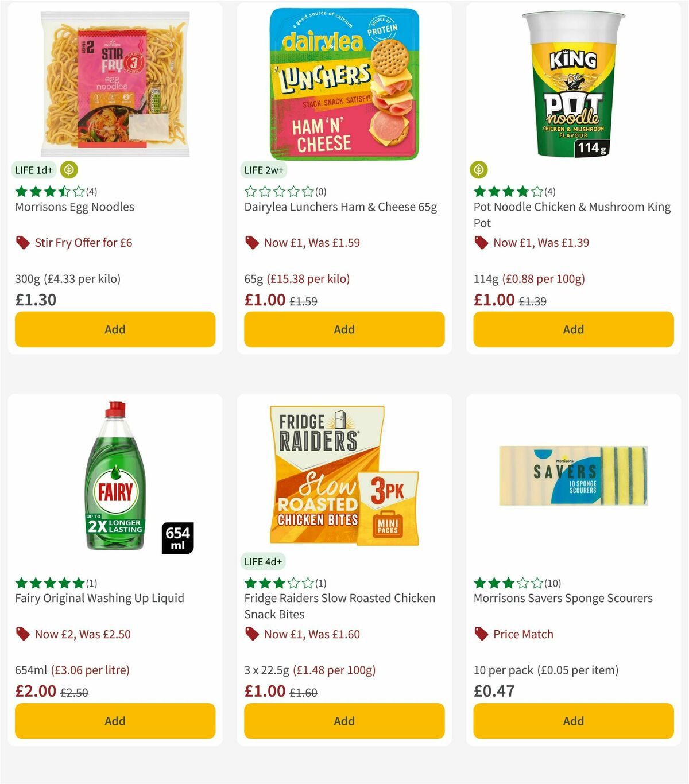
Task: Select the star rating on Pot Noodle Chicken & Mushroom
Action: [x=507, y=192]
